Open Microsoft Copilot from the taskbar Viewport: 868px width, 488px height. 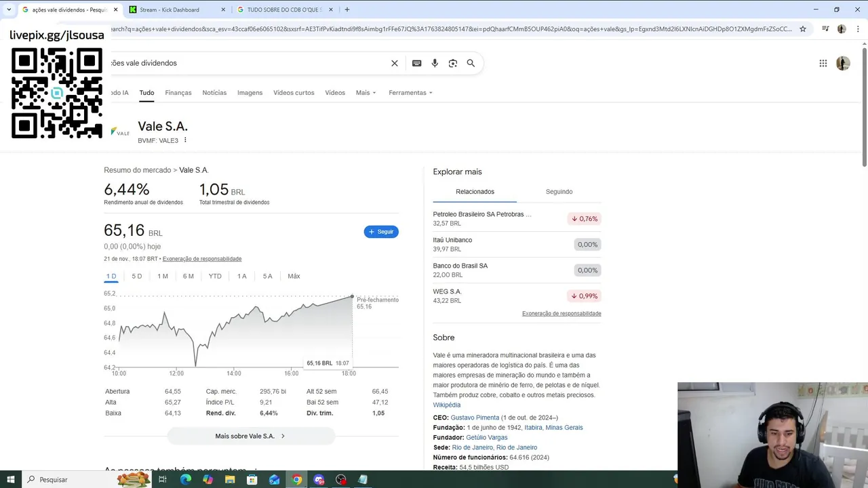click(208, 479)
